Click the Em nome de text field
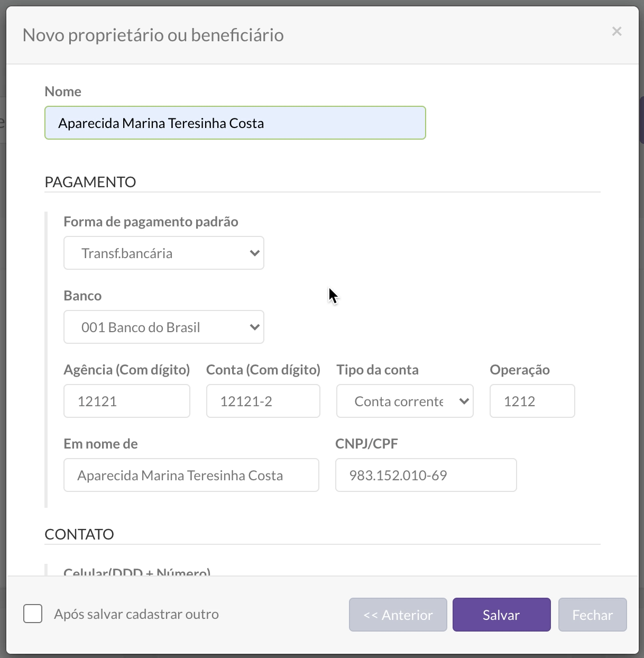Image resolution: width=644 pixels, height=658 pixels. (191, 476)
